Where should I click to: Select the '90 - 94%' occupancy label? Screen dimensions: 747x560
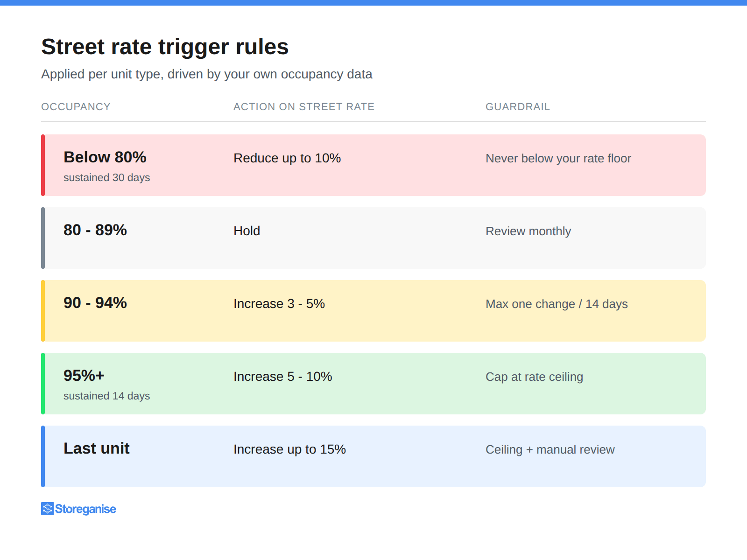tap(95, 303)
